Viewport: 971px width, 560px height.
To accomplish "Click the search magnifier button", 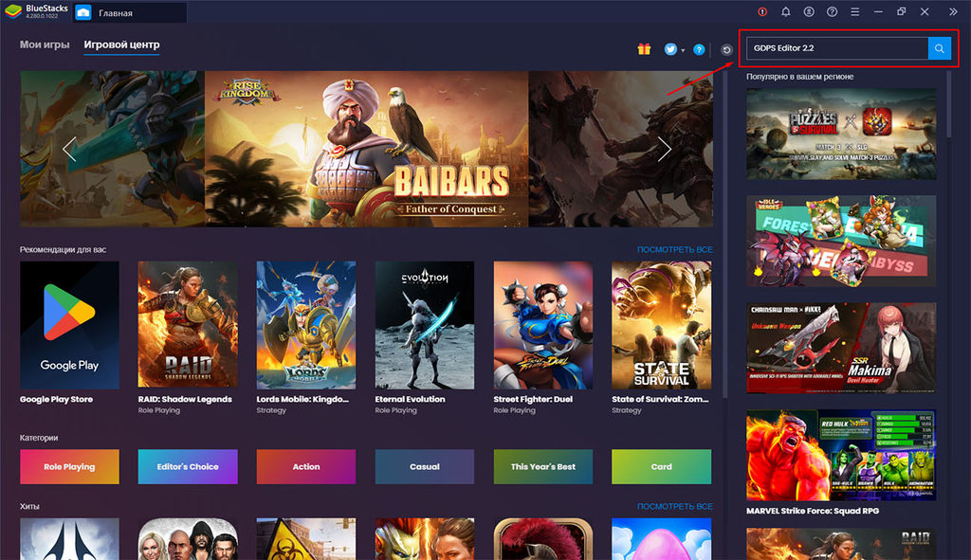I will (939, 48).
